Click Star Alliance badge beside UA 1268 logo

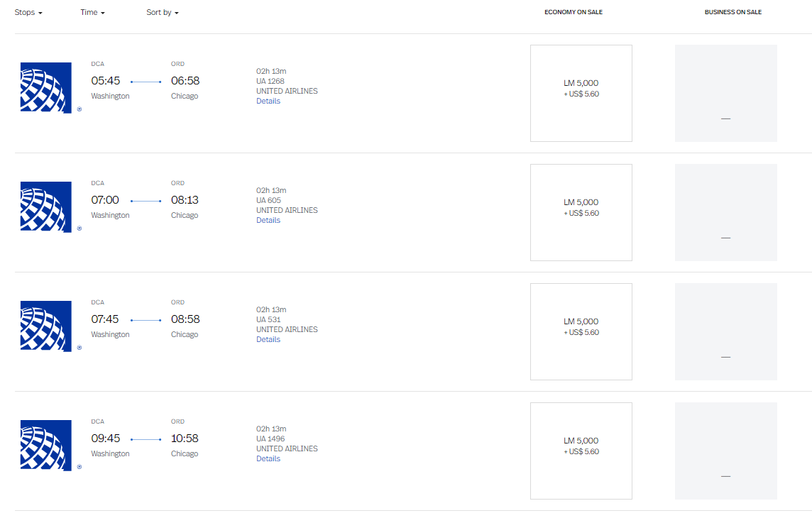point(79,109)
